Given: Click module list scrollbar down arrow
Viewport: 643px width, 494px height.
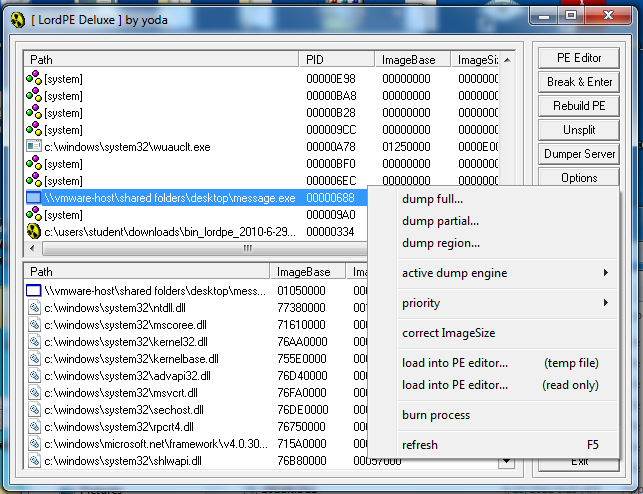Looking at the screenshot, I should pyautogui.click(x=507, y=462).
